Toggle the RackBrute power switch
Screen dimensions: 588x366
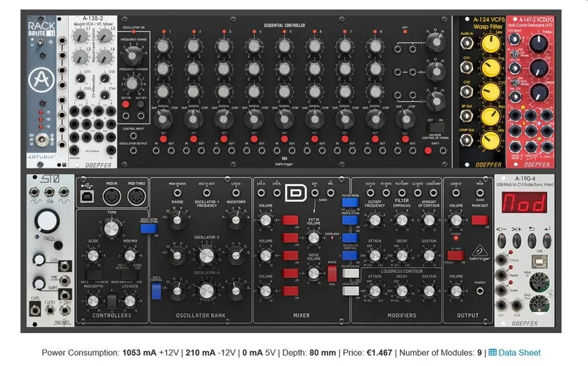[x=41, y=42]
